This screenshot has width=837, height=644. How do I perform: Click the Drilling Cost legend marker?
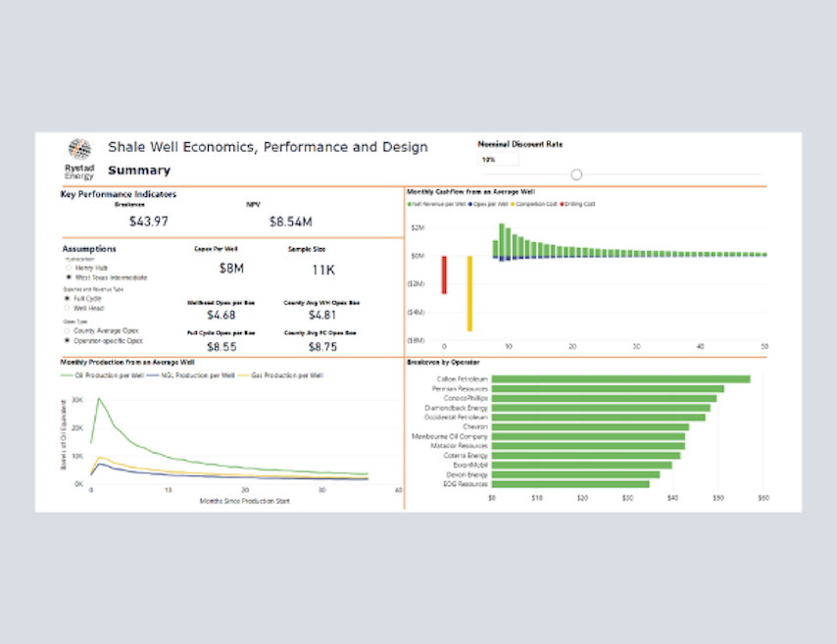point(563,204)
